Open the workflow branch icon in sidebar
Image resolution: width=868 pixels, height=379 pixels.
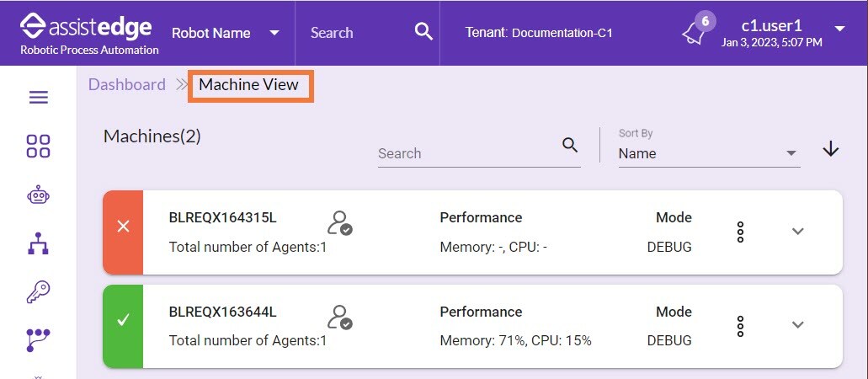coord(38,339)
